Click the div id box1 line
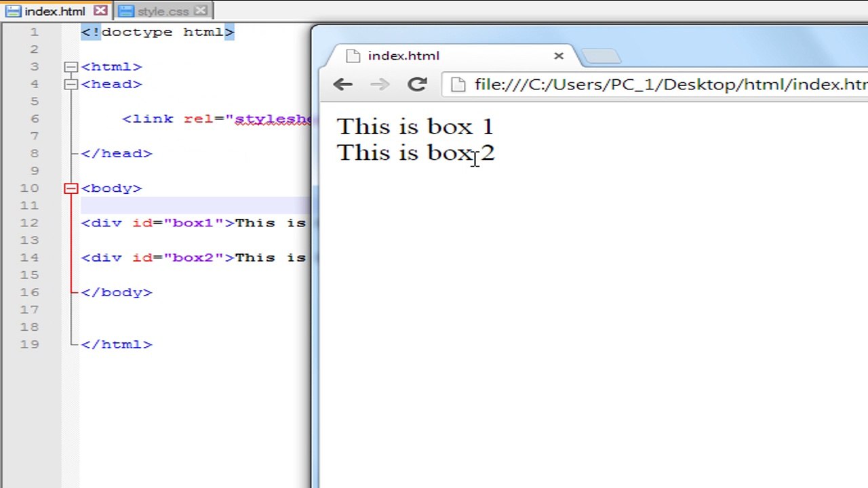Screen dimensions: 868x488 point(194,223)
